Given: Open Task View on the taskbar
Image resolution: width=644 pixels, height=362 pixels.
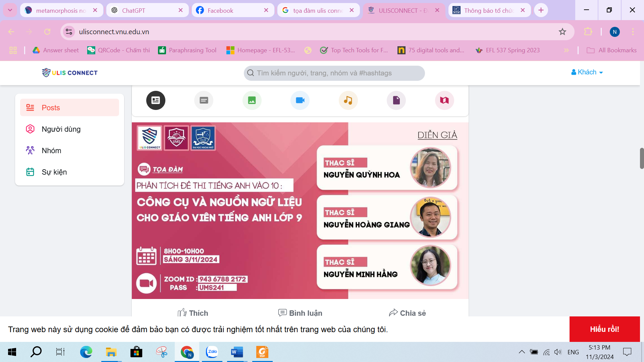Looking at the screenshot, I should [x=60, y=352].
